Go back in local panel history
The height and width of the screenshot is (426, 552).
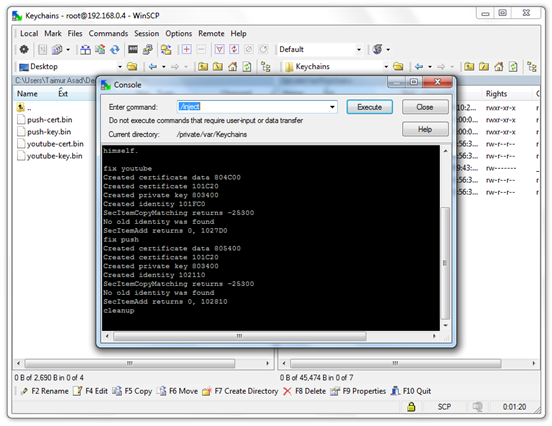153,66
